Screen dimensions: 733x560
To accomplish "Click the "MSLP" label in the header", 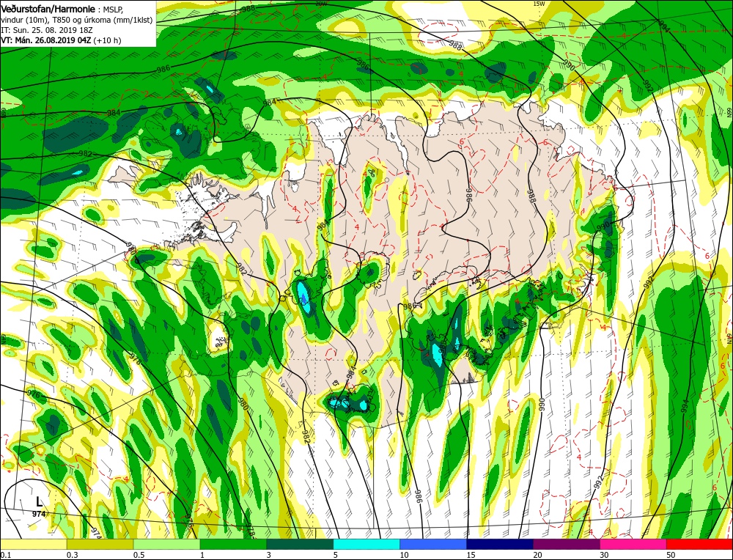I will (113, 9).
